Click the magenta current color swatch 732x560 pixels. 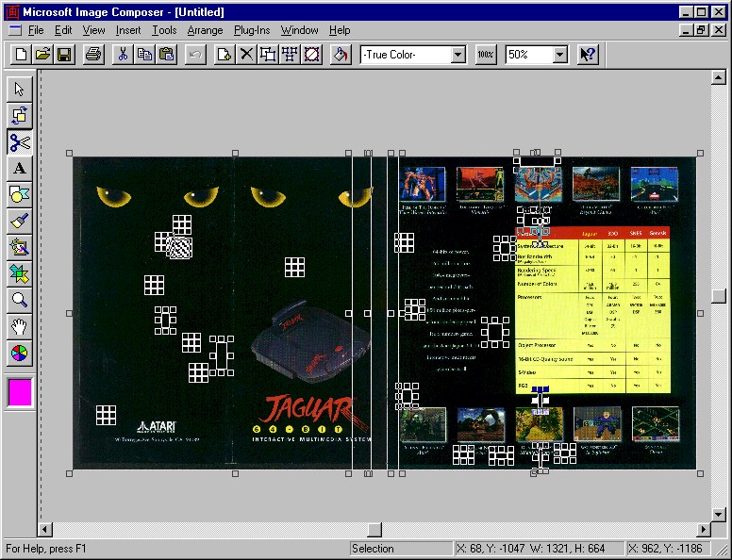tap(20, 392)
